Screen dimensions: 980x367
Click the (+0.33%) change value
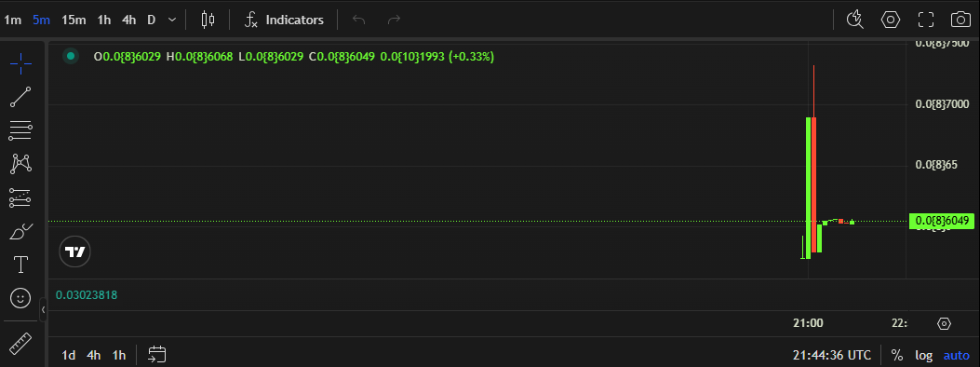point(471,56)
